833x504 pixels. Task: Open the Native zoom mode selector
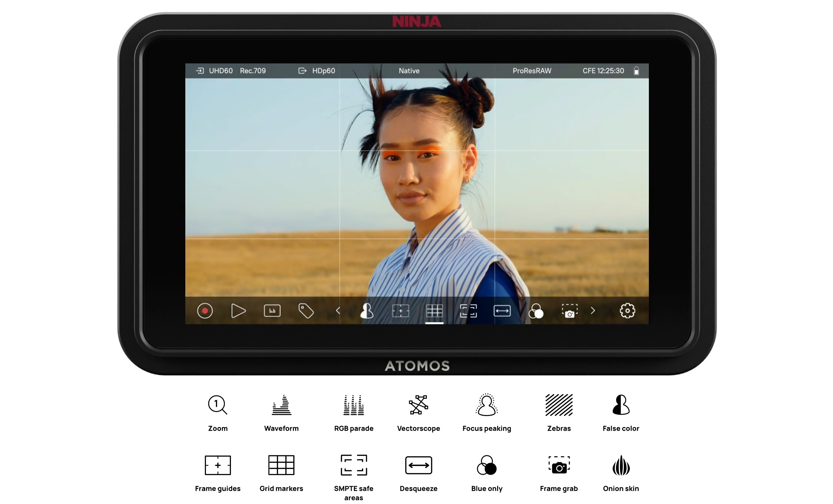coord(409,71)
